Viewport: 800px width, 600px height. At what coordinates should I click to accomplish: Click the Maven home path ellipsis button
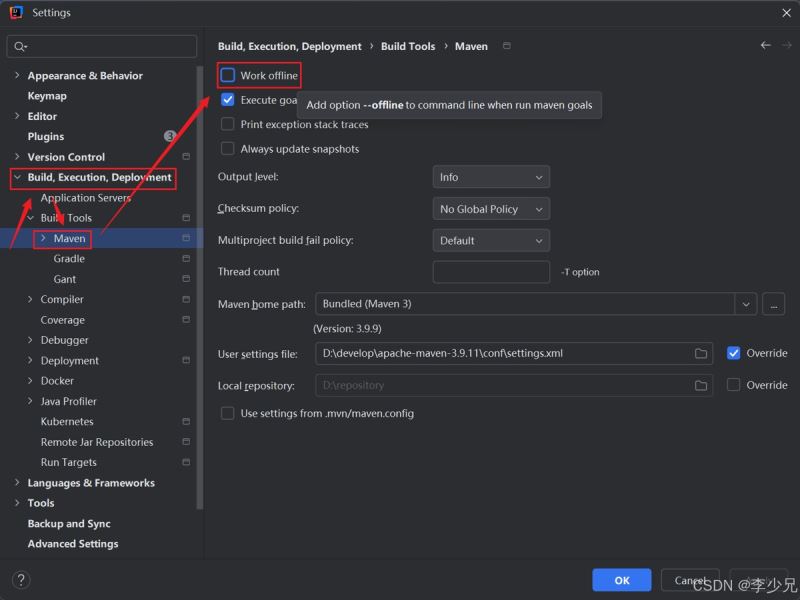tap(773, 304)
